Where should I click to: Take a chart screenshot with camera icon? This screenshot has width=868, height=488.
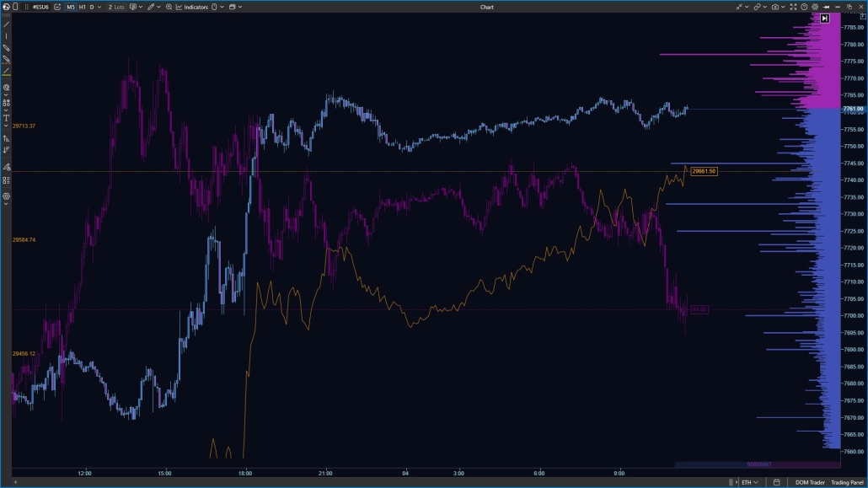click(775, 8)
